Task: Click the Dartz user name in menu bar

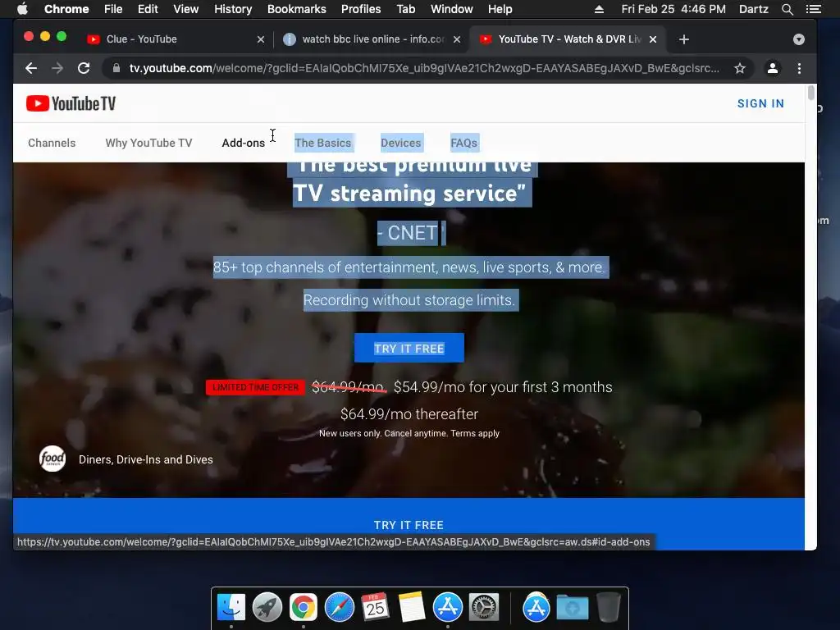Action: [753, 9]
